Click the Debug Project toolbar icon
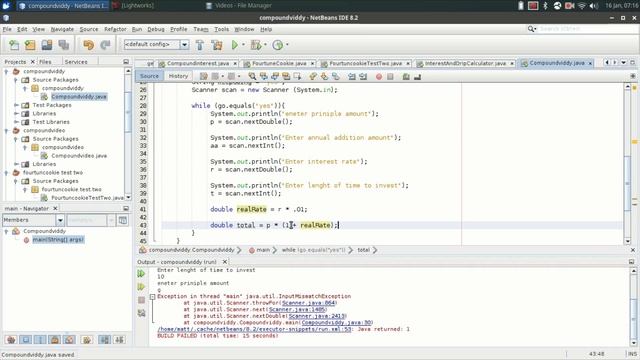 tap(256, 45)
